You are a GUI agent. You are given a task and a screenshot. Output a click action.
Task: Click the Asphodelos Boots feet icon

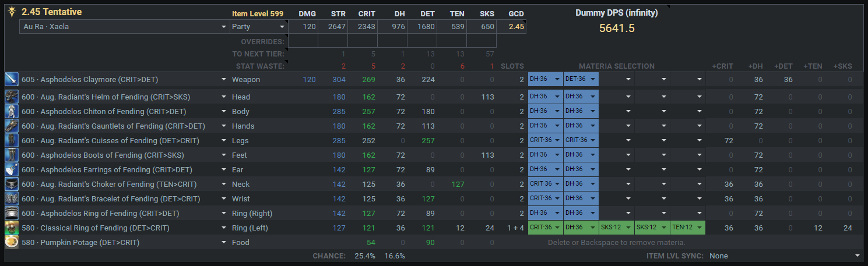pos(12,155)
